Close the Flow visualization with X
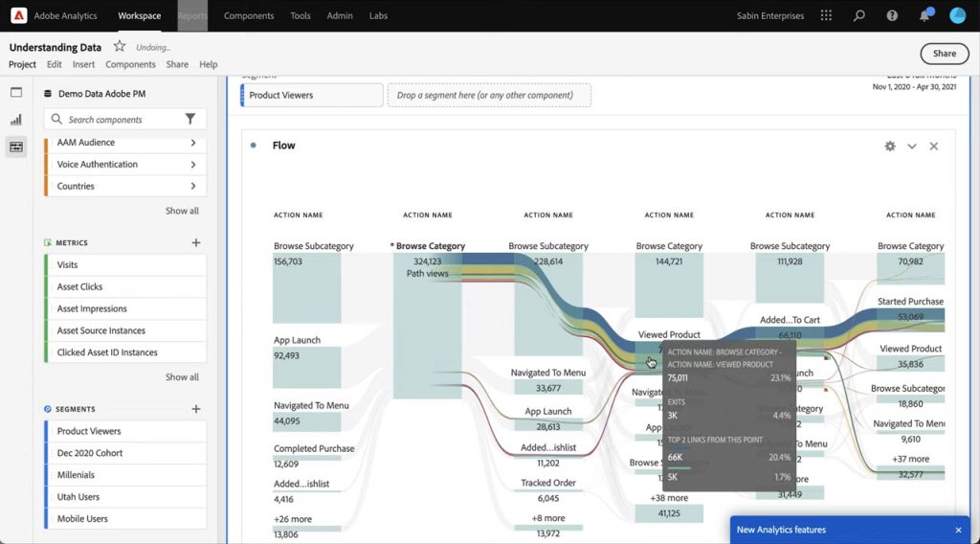This screenshot has height=544, width=980. [934, 147]
